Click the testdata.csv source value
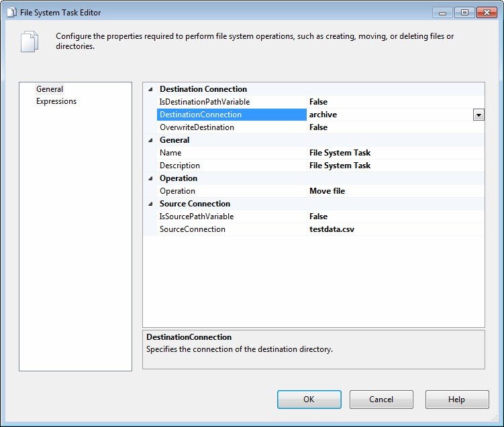 point(332,229)
